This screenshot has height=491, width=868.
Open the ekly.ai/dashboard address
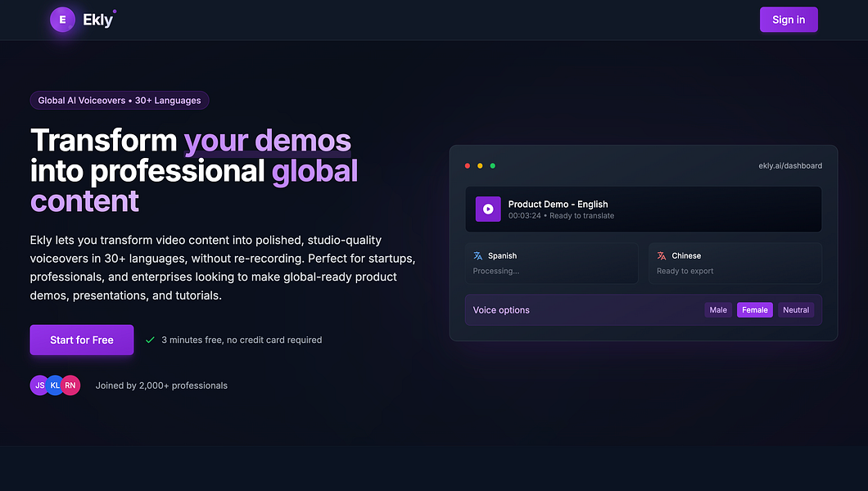[789, 165]
